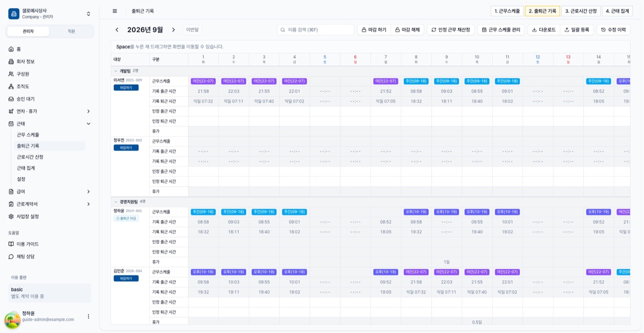Viewport: 644px width, 333px height.
Task: Open step tab 4. 근태 집계
Action: (617, 11)
